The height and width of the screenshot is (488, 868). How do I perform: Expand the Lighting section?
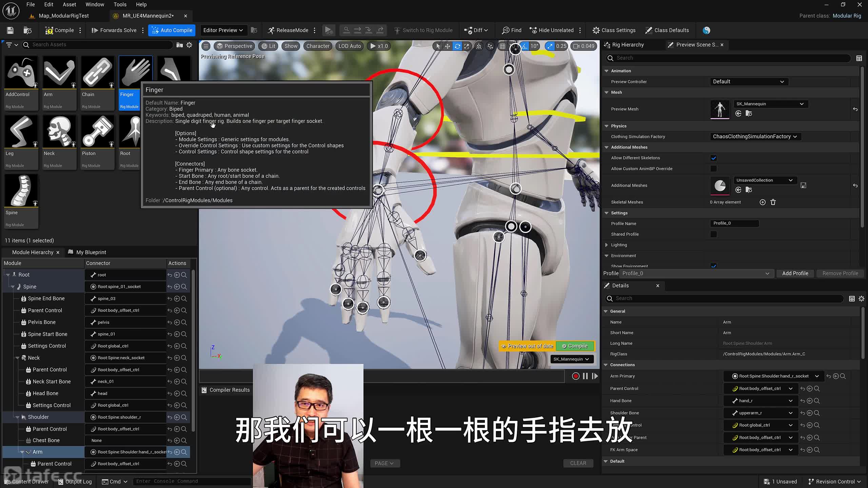pyautogui.click(x=607, y=245)
